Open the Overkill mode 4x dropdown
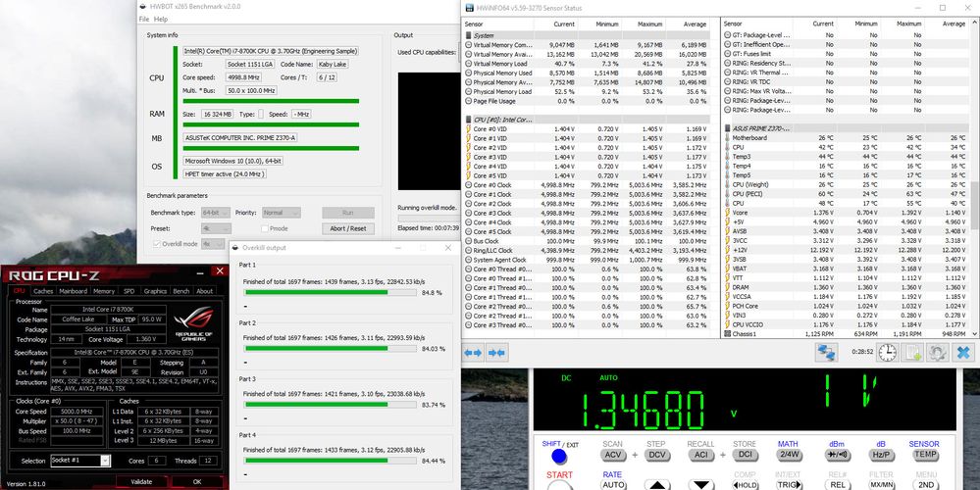 213,244
